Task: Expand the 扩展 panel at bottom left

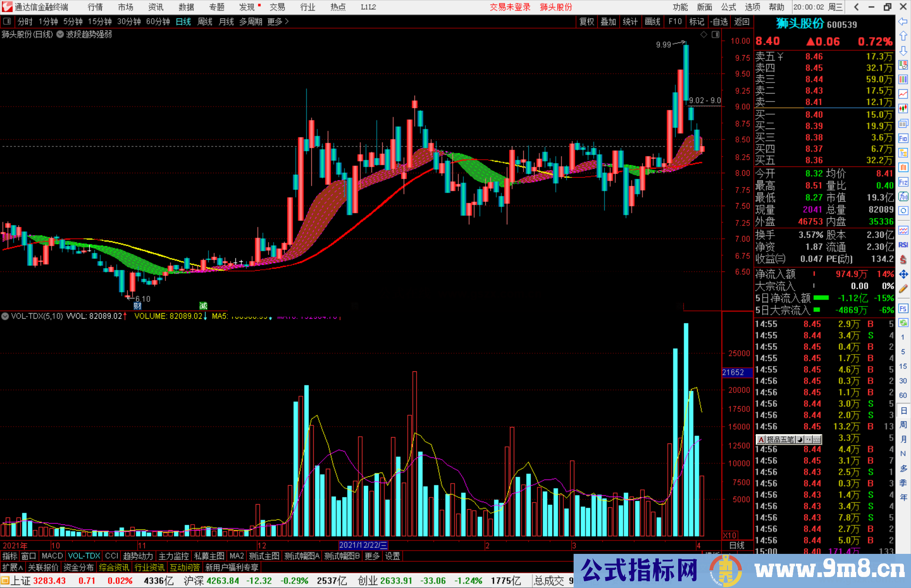Action: pos(13,567)
